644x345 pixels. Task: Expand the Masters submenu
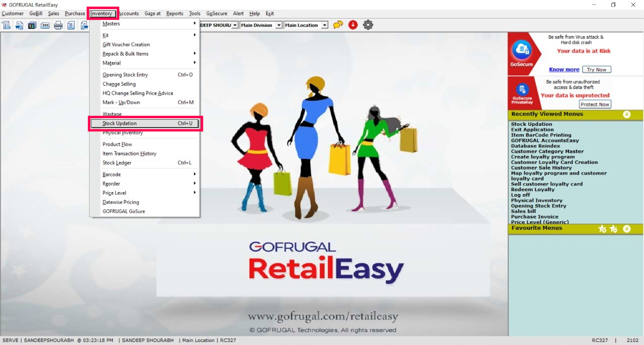click(x=145, y=24)
